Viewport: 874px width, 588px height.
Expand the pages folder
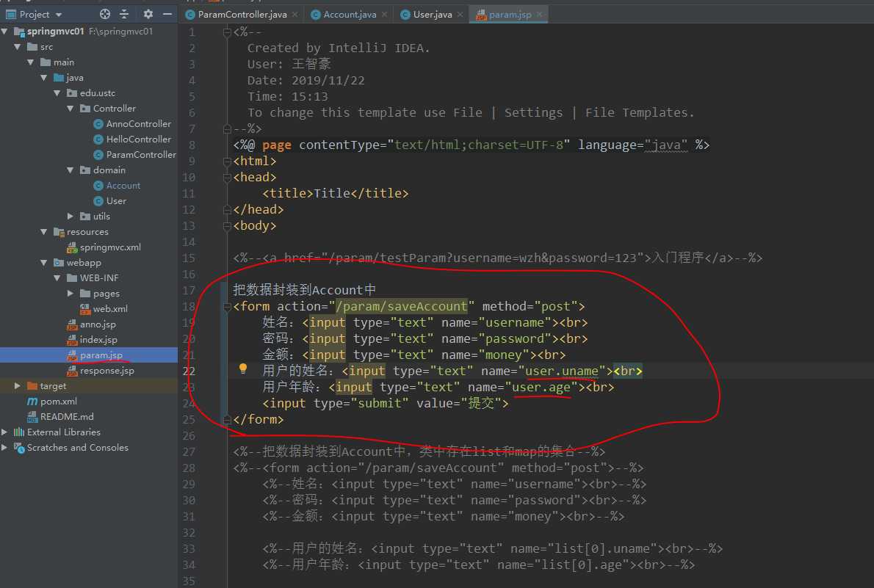tap(71, 293)
